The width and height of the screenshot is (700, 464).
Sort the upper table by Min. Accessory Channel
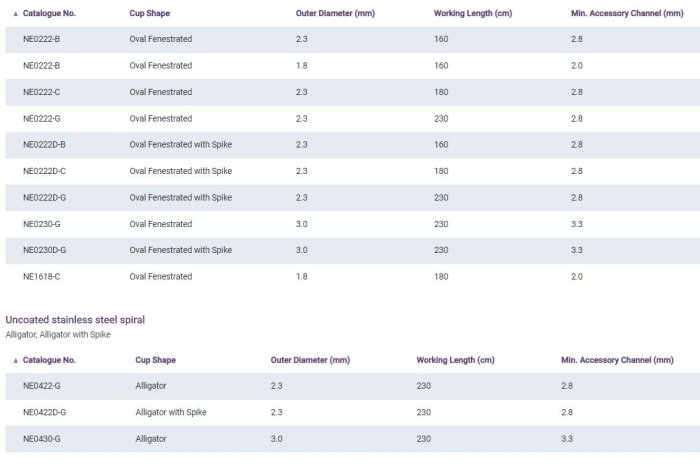pos(626,14)
